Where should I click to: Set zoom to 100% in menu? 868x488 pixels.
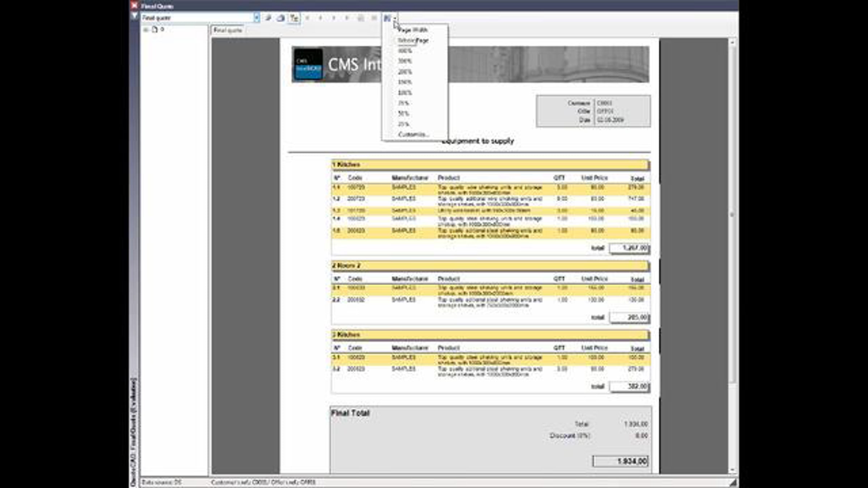point(405,93)
